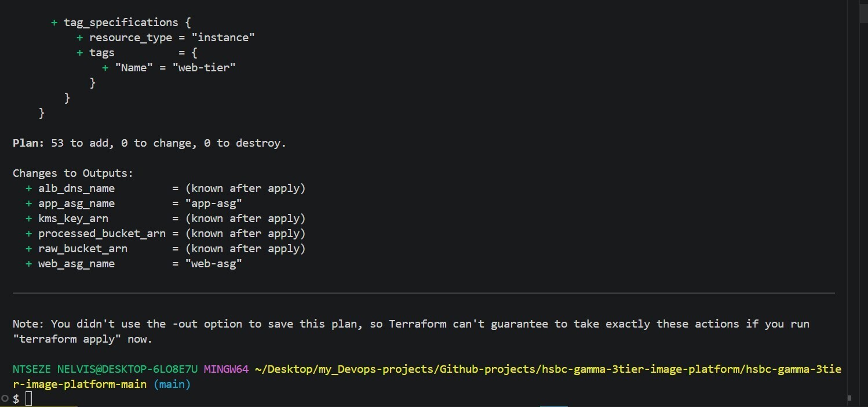Click the horizontal separator line
Screen dimensions: 868x407
423,294
